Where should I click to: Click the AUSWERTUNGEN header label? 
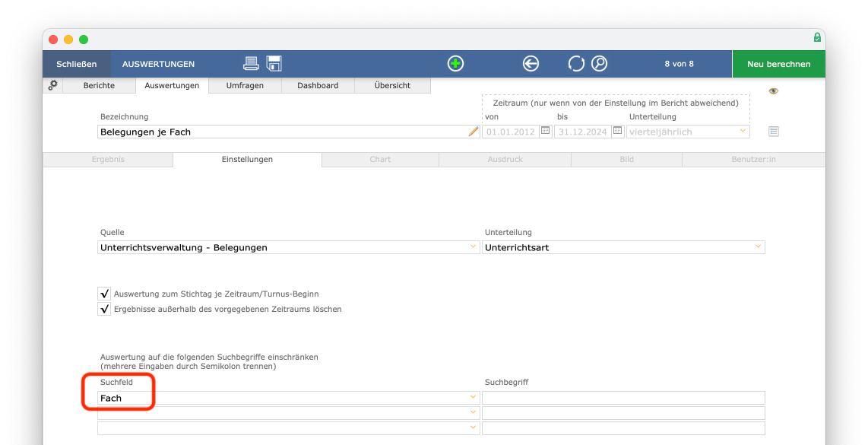[158, 64]
